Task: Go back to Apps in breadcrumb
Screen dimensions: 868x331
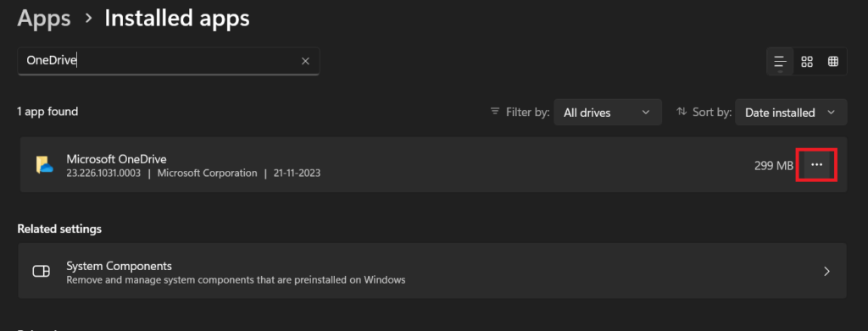Action: 44,19
